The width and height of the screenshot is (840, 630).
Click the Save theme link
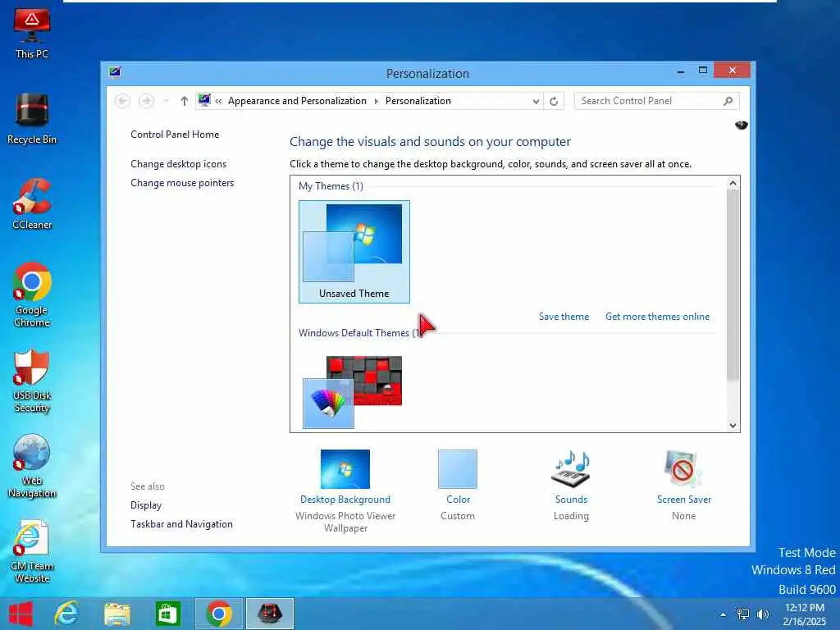(x=564, y=317)
